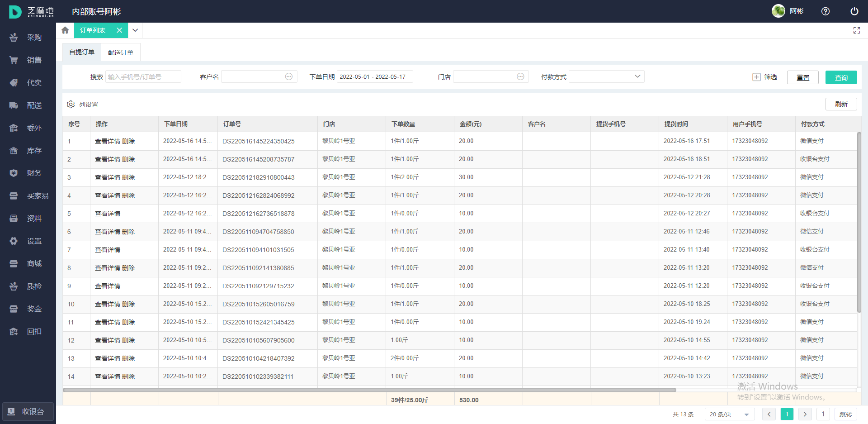Click the vertical table scrollbar
The width and height of the screenshot is (868, 424).
859,222
